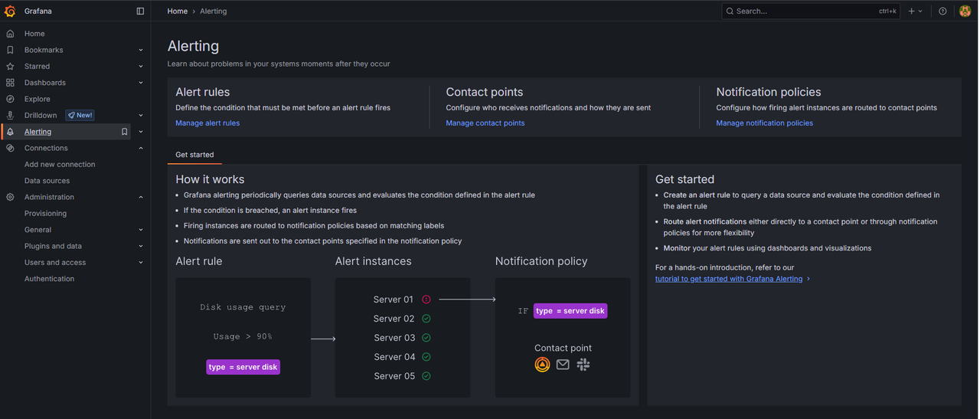
Task: Click the Grafana OnCall contact point icon
Action: click(x=542, y=365)
